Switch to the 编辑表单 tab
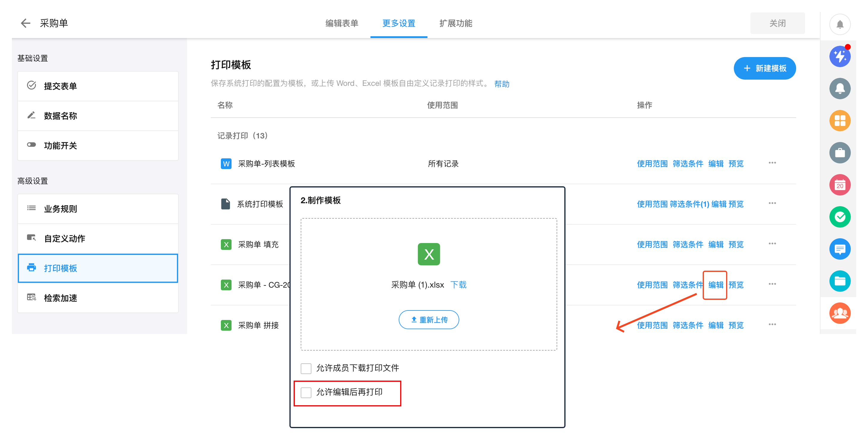The height and width of the screenshot is (440, 868). pyautogui.click(x=342, y=23)
